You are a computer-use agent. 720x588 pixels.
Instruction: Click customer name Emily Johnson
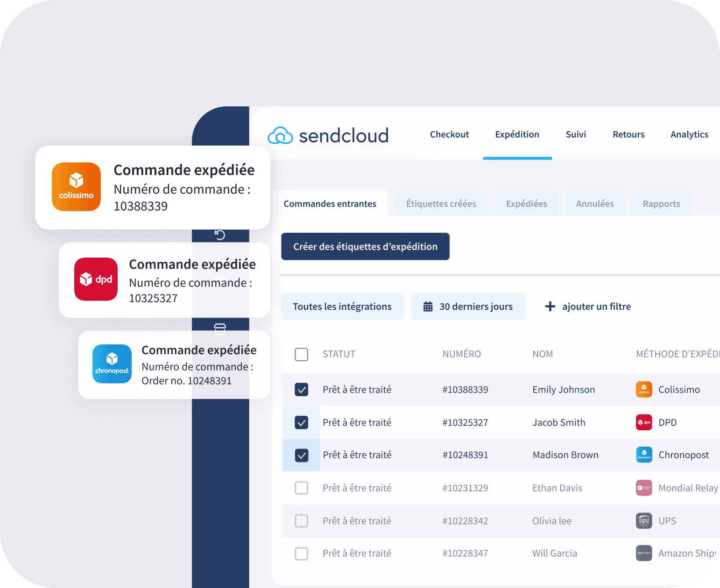pos(564,390)
